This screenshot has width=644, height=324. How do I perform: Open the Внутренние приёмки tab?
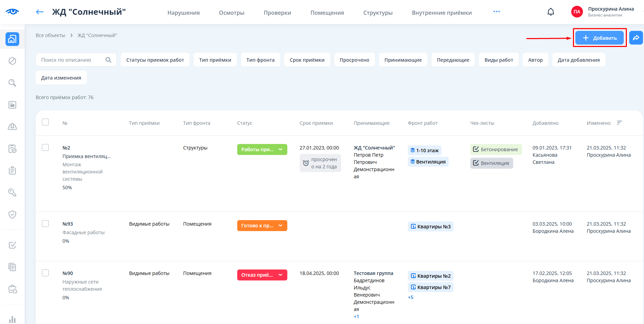pos(441,13)
